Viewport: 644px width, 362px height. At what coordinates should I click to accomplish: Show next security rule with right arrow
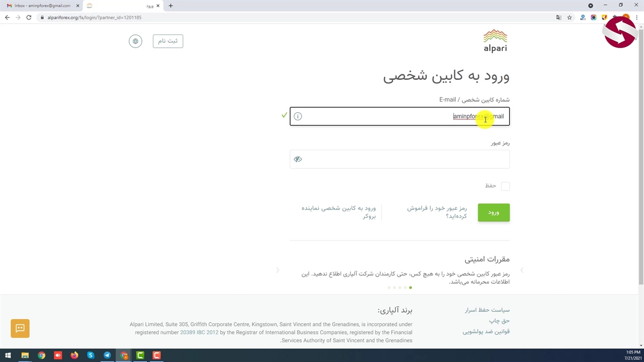pos(522,270)
